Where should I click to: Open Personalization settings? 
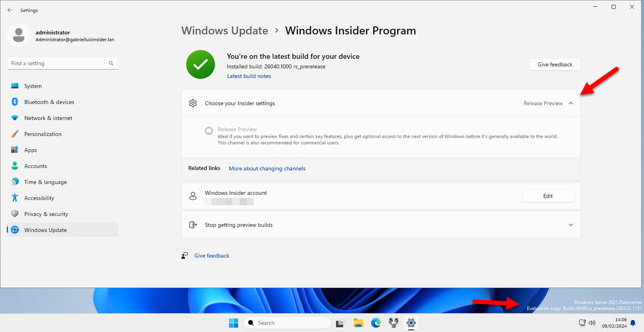(63, 134)
